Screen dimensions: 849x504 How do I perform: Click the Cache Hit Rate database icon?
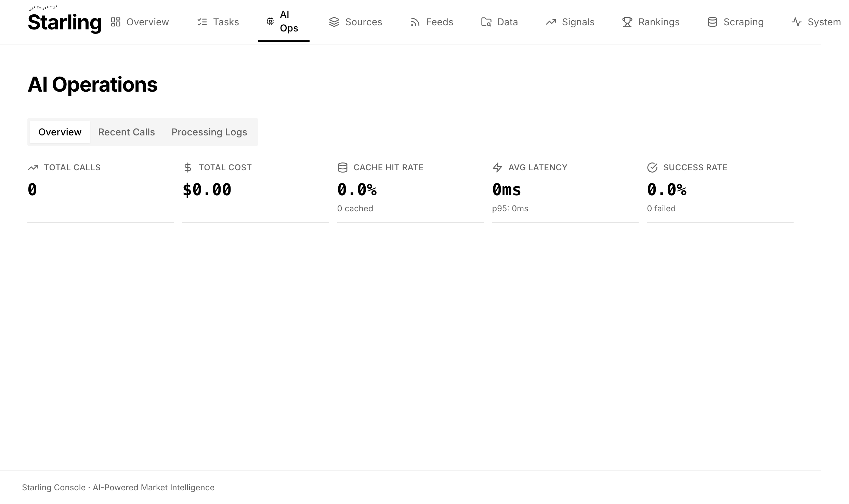342,167
